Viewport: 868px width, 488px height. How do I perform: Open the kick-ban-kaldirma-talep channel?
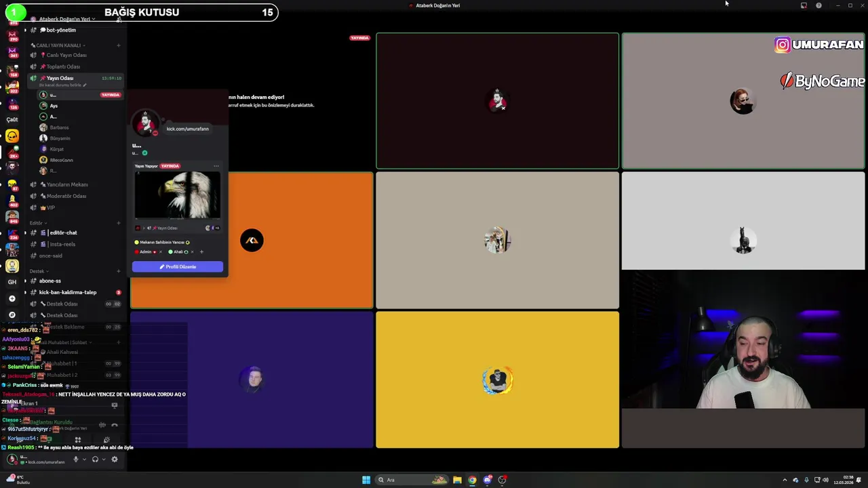tap(75, 292)
